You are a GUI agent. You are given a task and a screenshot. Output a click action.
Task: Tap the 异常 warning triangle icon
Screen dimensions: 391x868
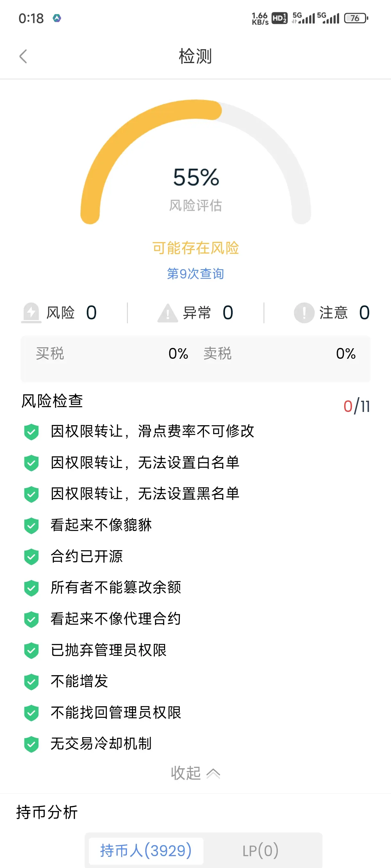coord(168,313)
